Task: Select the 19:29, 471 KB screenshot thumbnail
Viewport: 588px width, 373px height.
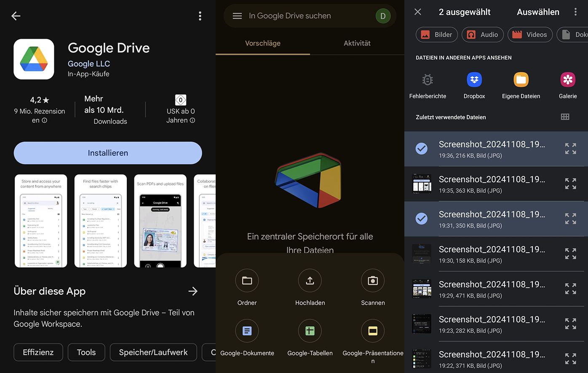Action: pyautogui.click(x=422, y=289)
